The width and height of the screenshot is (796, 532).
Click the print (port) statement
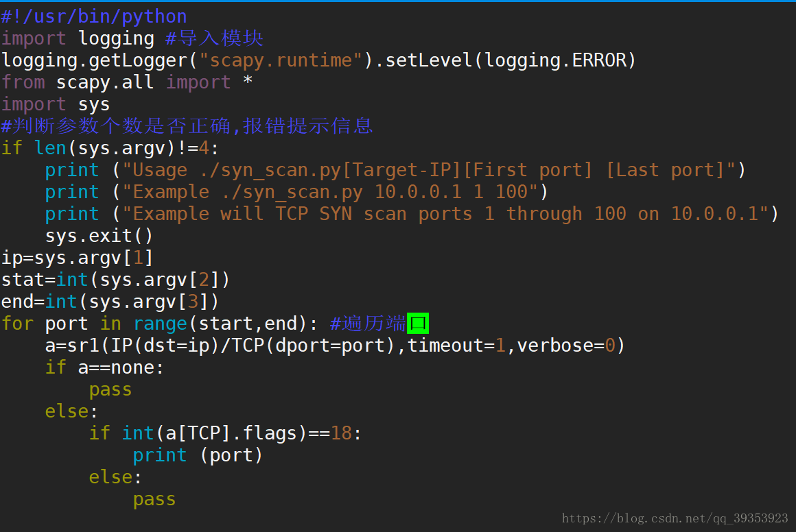[x=198, y=455]
